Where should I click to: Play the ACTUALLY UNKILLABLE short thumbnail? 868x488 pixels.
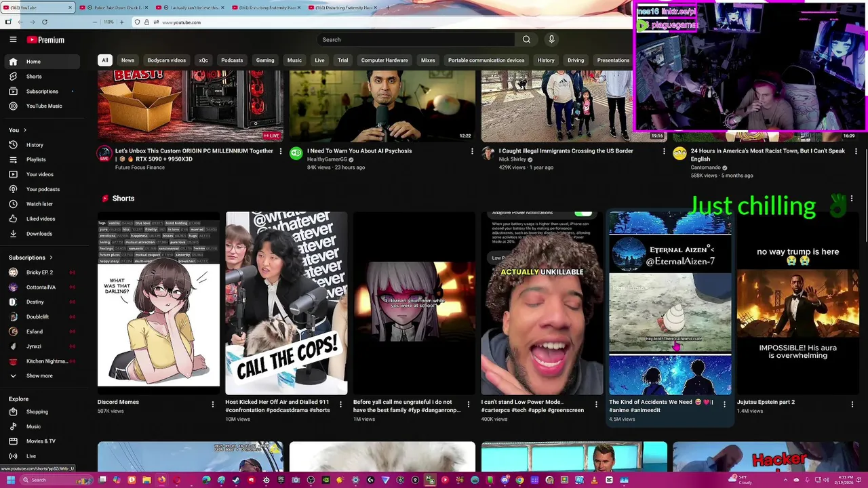click(542, 303)
